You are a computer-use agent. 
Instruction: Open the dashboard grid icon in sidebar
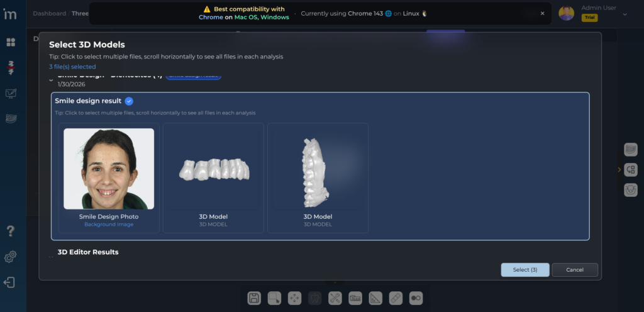click(x=11, y=42)
